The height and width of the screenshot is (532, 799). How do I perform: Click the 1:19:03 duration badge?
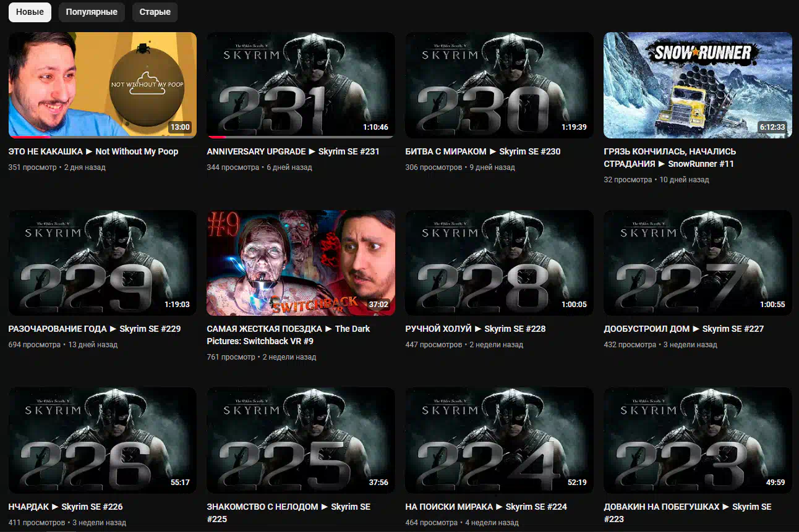(177, 305)
